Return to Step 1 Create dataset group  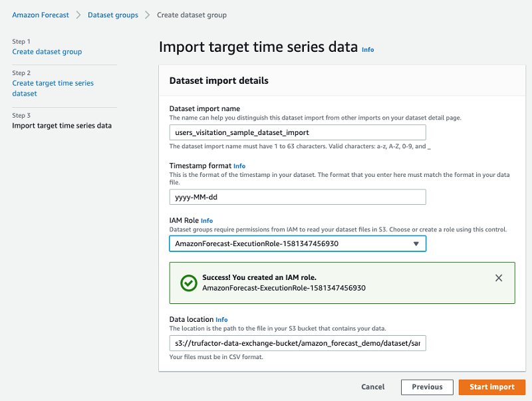pyautogui.click(x=47, y=52)
